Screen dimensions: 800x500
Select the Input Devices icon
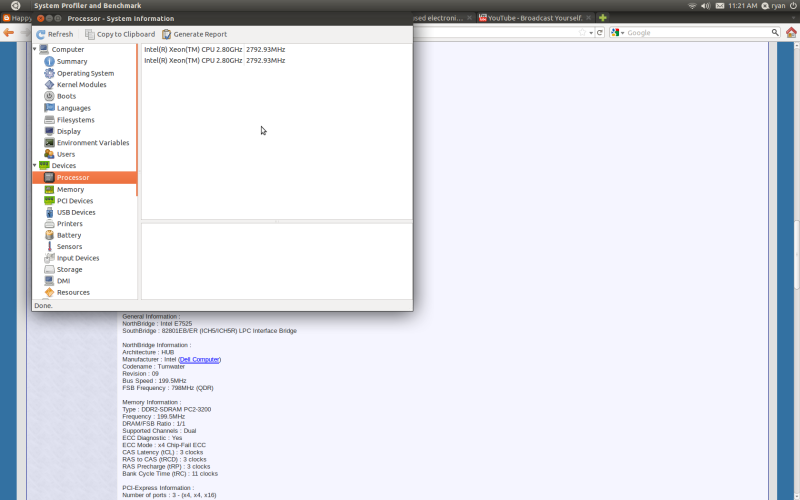(x=49, y=258)
